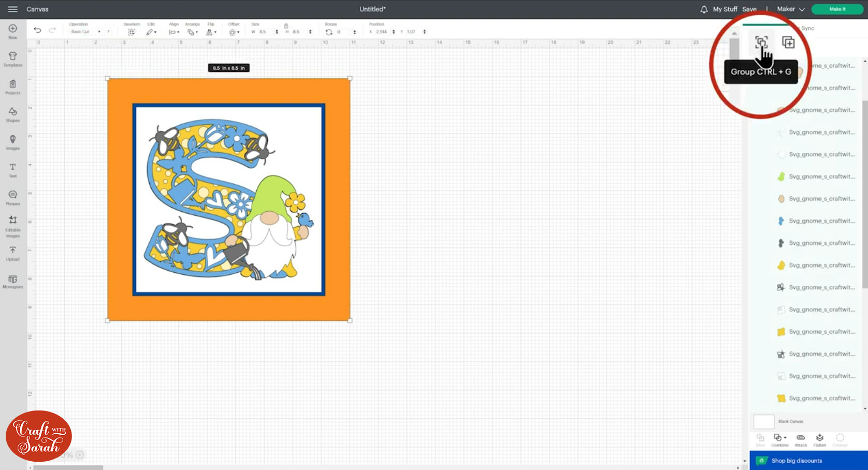This screenshot has height=470, width=868.
Task: Select the Blank Canvas swatch
Action: pyautogui.click(x=764, y=421)
